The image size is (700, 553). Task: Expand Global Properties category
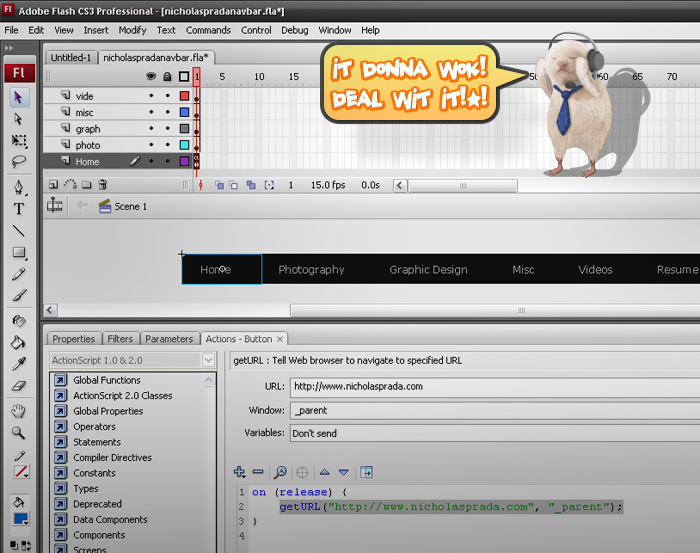click(x=61, y=411)
